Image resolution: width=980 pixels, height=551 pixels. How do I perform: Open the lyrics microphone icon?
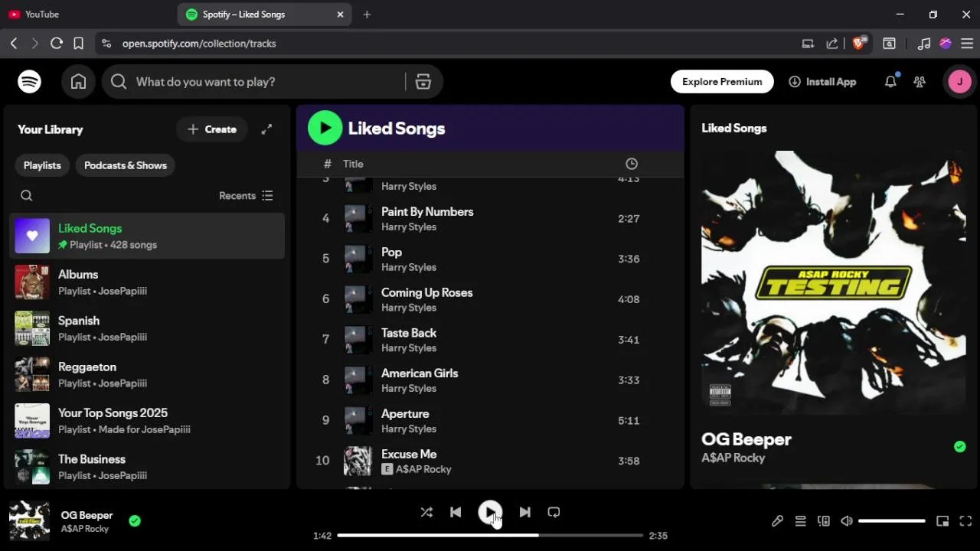pyautogui.click(x=777, y=521)
